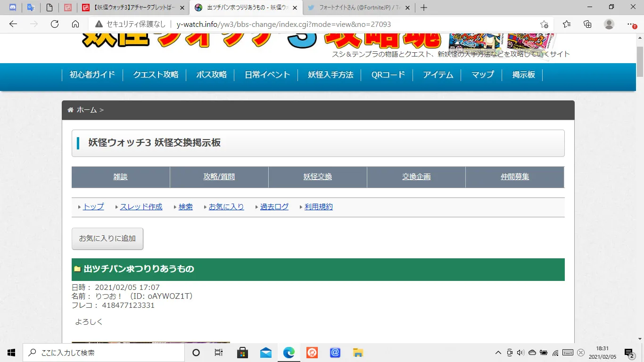Open the 妖怪入手方法 nav menu
The height and width of the screenshot is (362, 644).
click(x=330, y=75)
